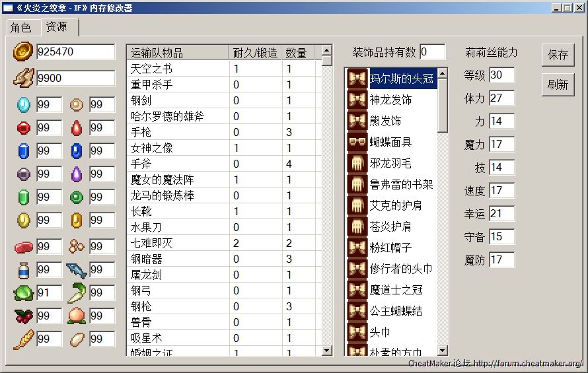Screen dimensions: 588x373
Task: Click the red berries icon
Action: click(x=23, y=316)
